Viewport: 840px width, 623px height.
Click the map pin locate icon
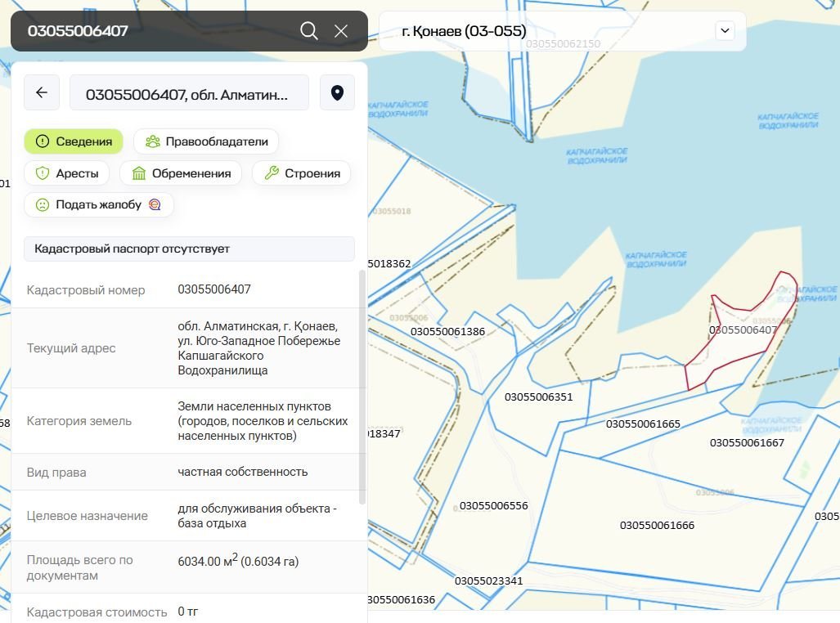pyautogui.click(x=337, y=92)
